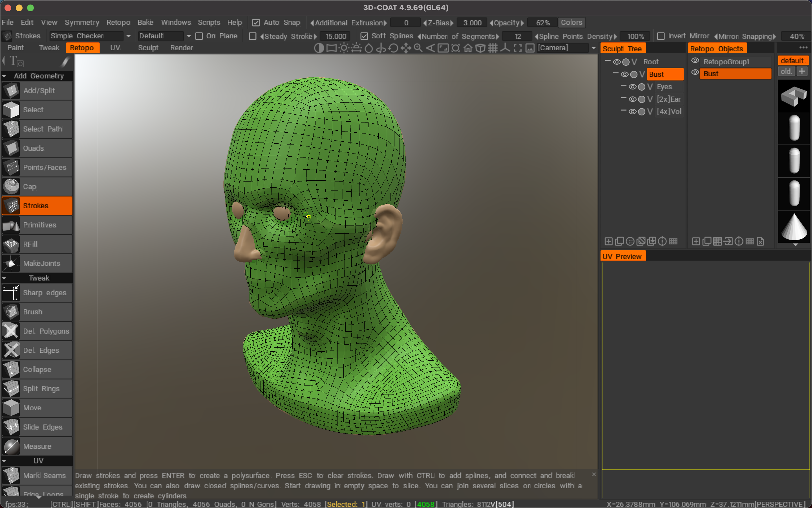Click delete icon in Retopo Objects panel

pos(760,241)
